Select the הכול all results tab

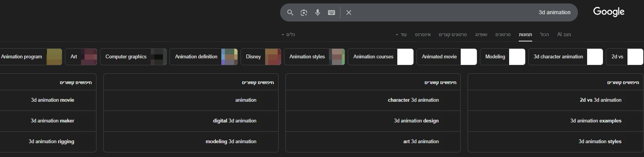click(544, 35)
